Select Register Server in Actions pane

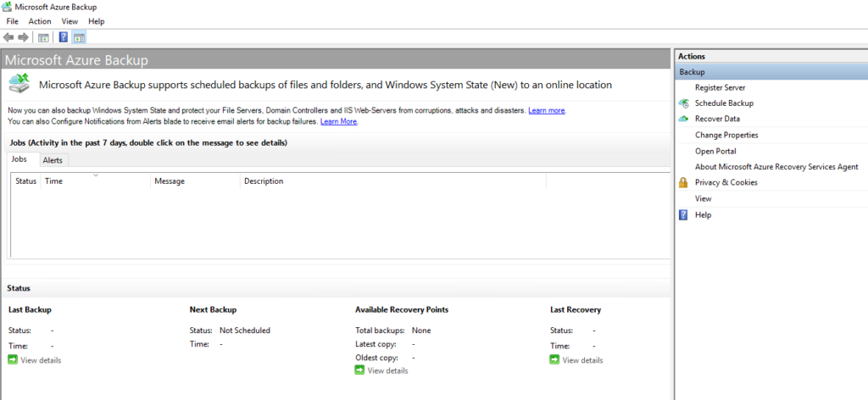[x=721, y=87]
